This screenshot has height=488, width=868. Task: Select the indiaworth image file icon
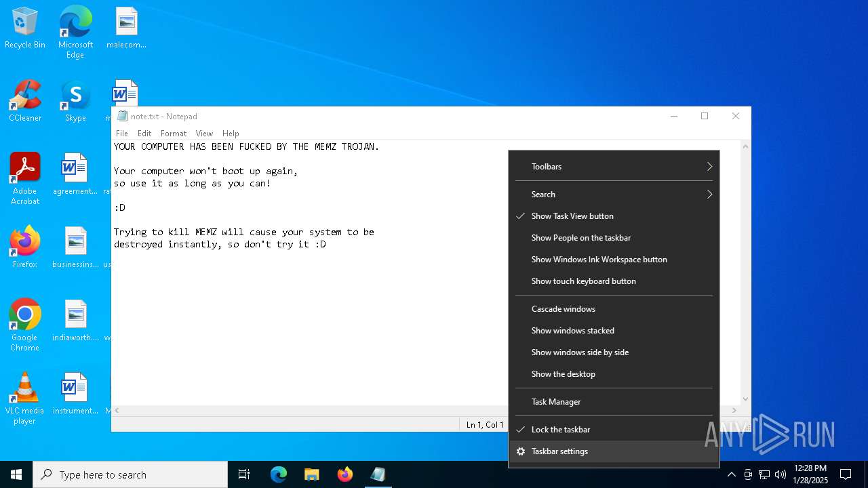click(75, 321)
